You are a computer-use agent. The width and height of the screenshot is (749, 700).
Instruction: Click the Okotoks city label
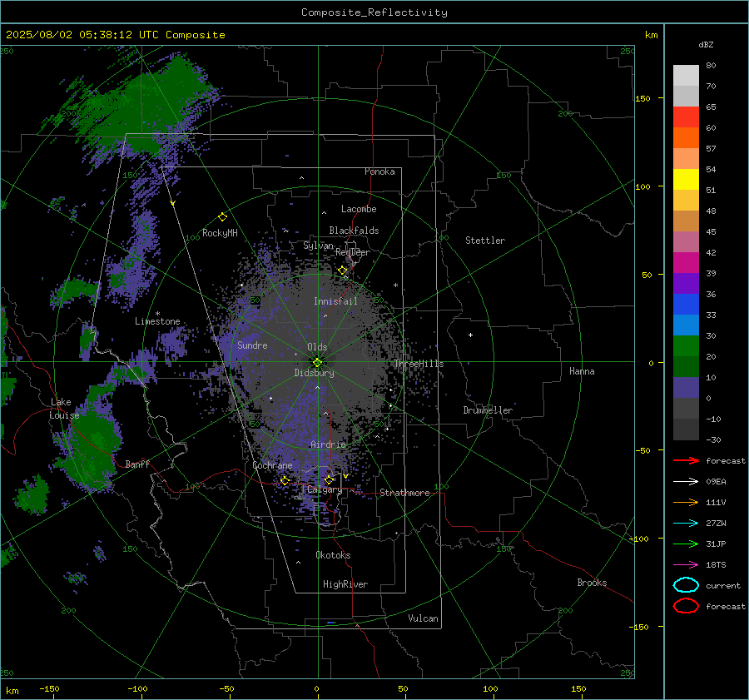pos(333,555)
